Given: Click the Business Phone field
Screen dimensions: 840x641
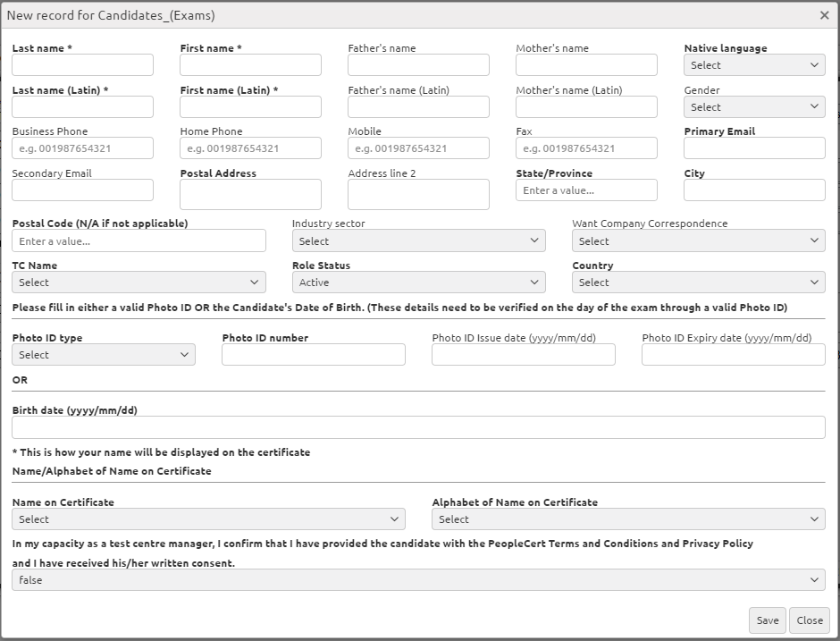Looking at the screenshot, I should point(82,148).
